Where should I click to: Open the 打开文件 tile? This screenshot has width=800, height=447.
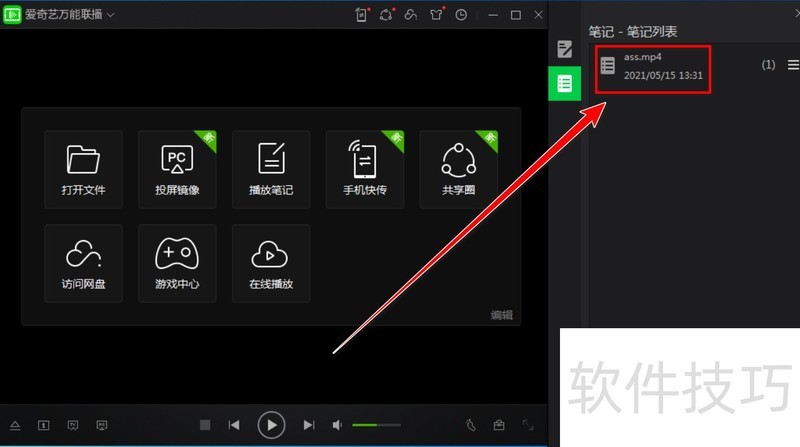click(x=83, y=169)
